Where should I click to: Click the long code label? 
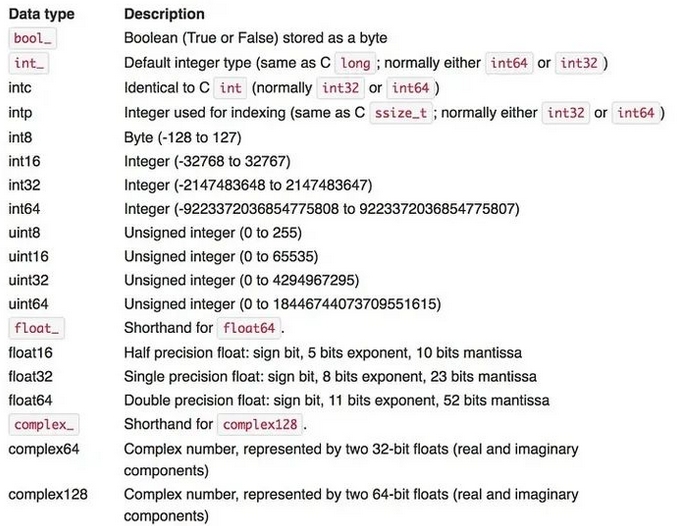click(355, 63)
